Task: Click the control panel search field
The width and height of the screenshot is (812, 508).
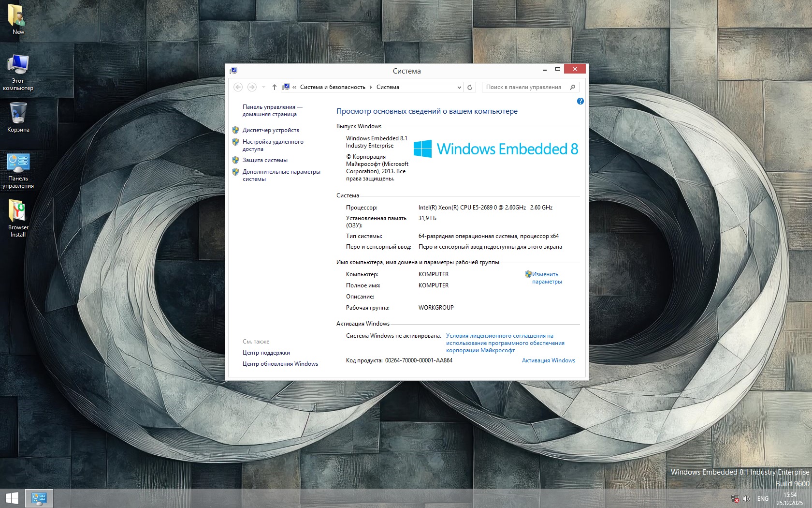Action: click(x=524, y=87)
